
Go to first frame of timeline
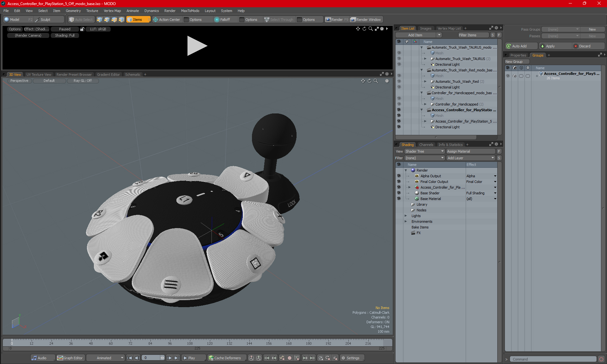pos(129,358)
